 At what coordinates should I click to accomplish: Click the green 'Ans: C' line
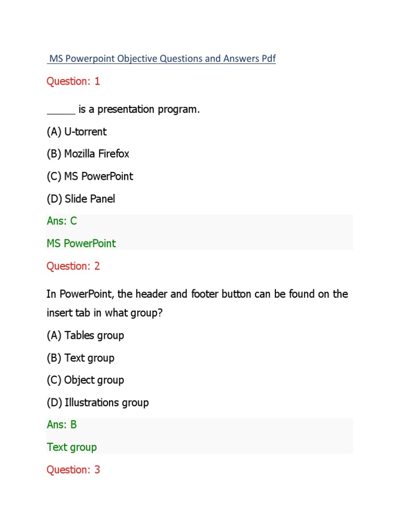click(62, 221)
